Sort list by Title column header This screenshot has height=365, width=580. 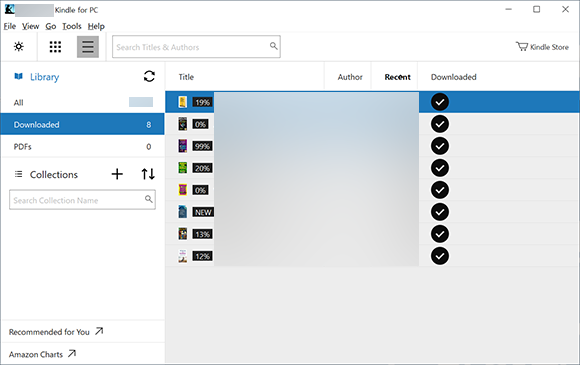(186, 77)
